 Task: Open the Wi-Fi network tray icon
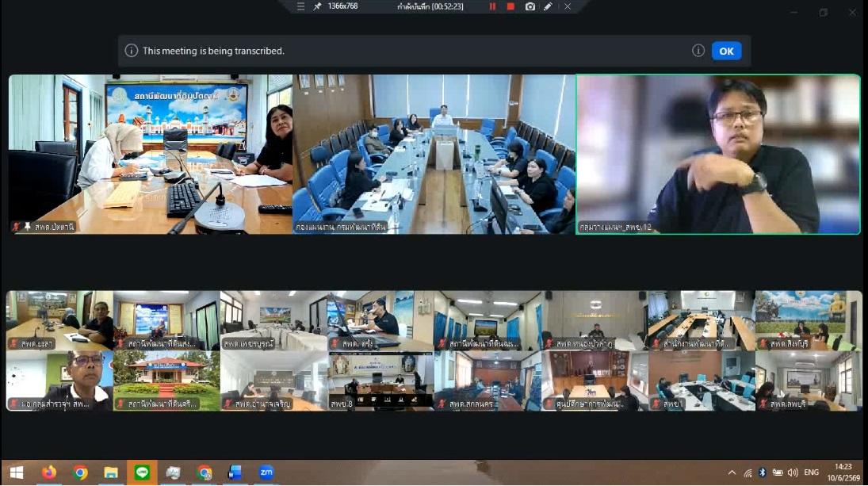pyautogui.click(x=748, y=473)
